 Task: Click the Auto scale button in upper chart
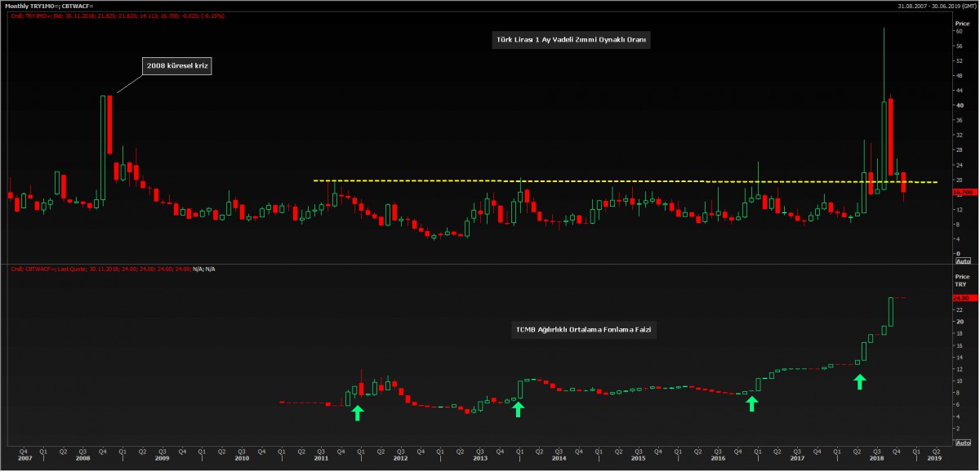(x=962, y=260)
